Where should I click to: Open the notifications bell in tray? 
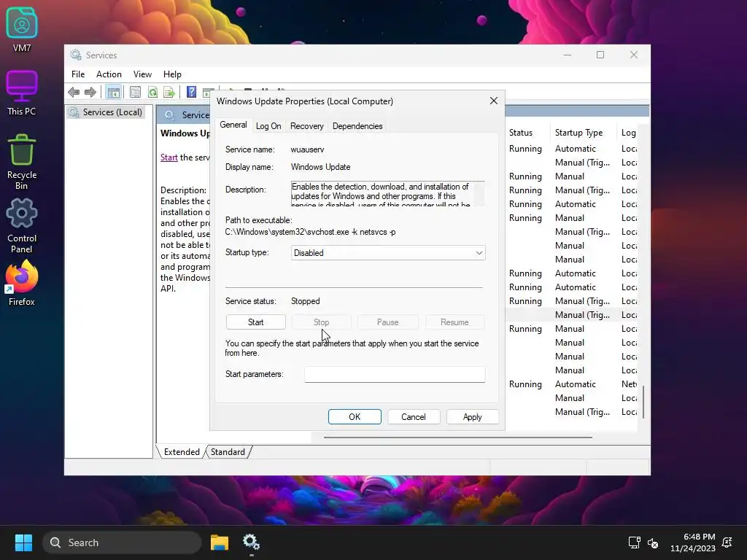point(727,542)
